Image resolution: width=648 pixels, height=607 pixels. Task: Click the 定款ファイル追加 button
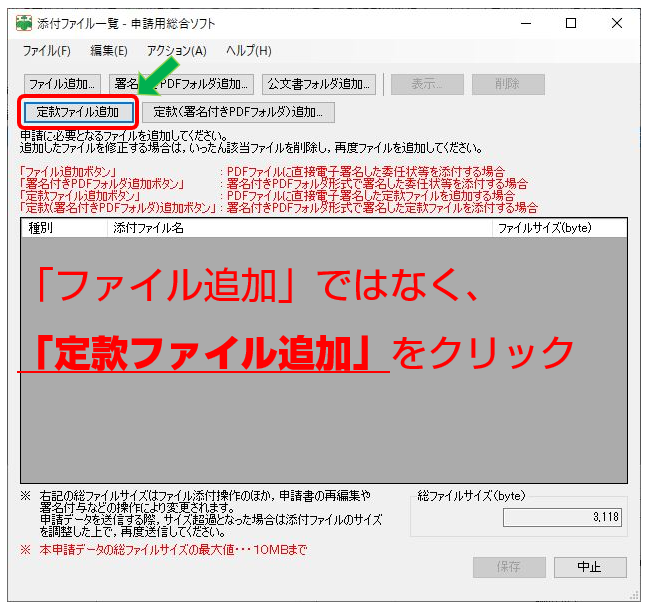[78, 112]
